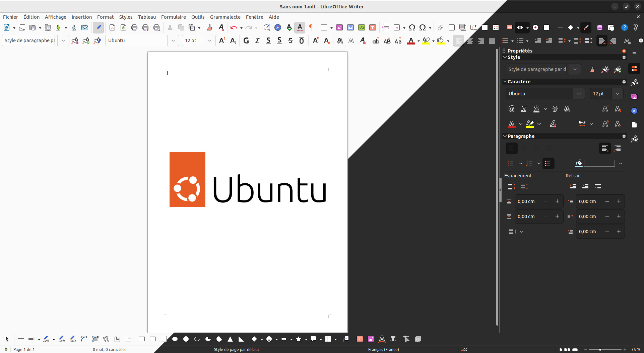Open sidebar Gallery deck icon
644x353 pixels.
[x=634, y=97]
